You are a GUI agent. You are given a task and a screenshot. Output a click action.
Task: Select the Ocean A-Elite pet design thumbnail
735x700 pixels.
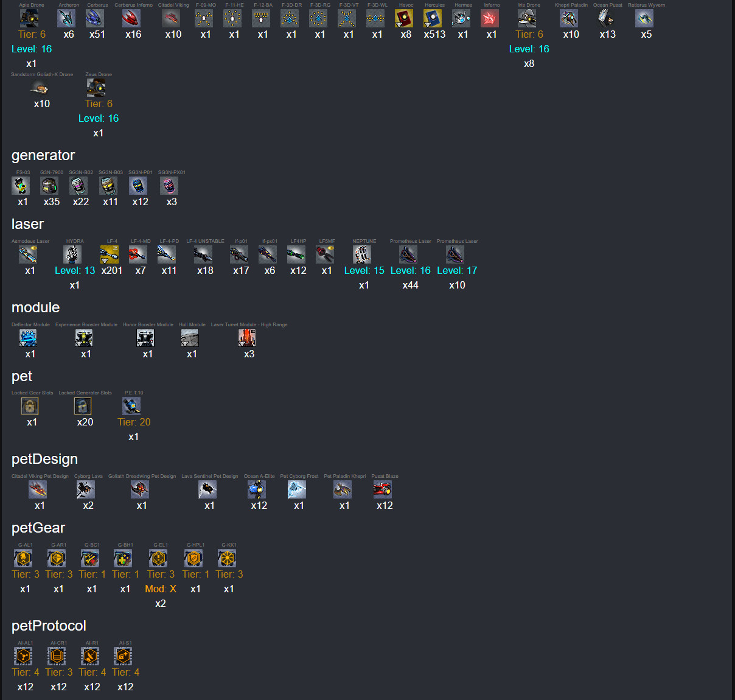(x=257, y=489)
